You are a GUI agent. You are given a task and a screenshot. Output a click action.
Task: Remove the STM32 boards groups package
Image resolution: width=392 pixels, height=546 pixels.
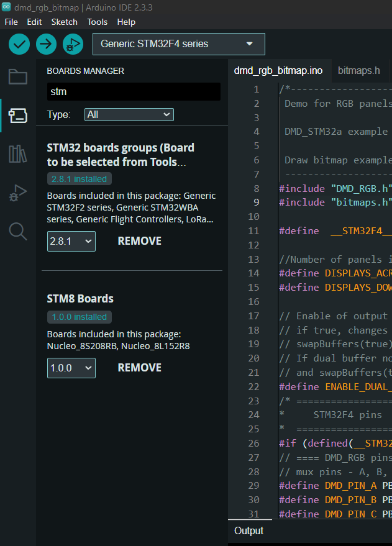coord(139,241)
